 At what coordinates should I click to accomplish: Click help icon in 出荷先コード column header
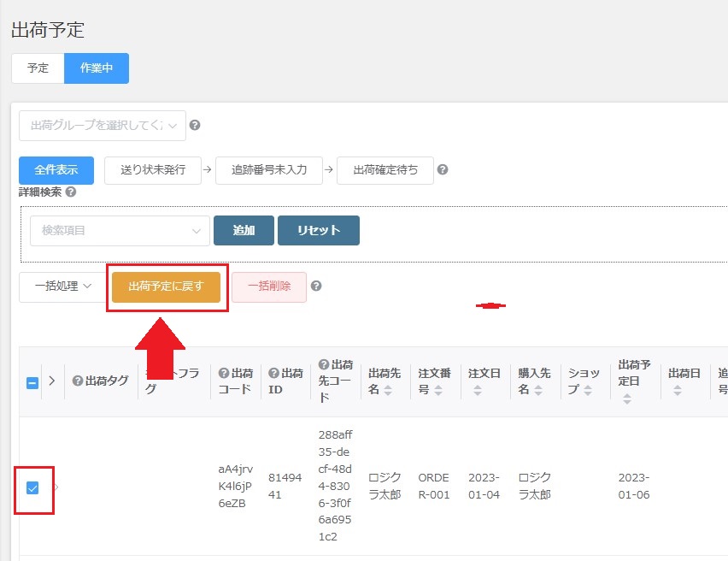(324, 365)
